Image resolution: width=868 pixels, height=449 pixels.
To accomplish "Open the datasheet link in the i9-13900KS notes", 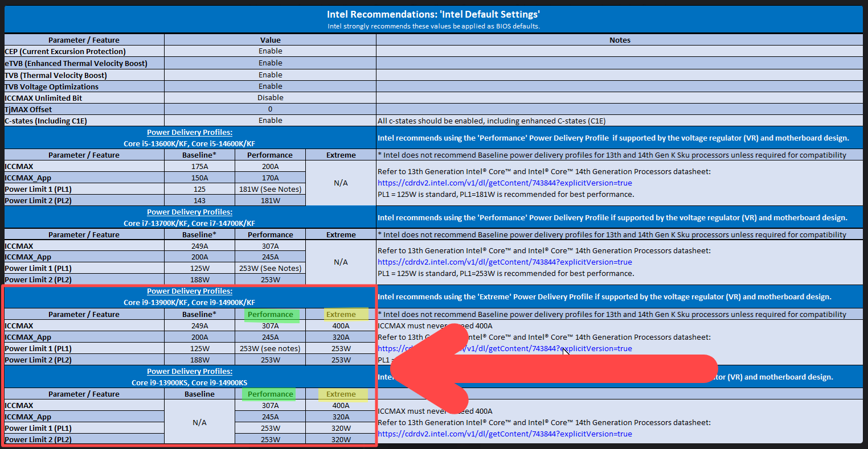I will (x=505, y=434).
